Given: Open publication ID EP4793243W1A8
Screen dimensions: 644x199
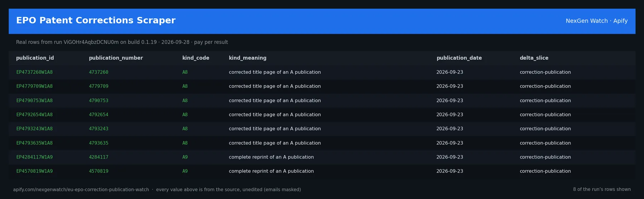Looking at the screenshot, I should click(34, 129).
